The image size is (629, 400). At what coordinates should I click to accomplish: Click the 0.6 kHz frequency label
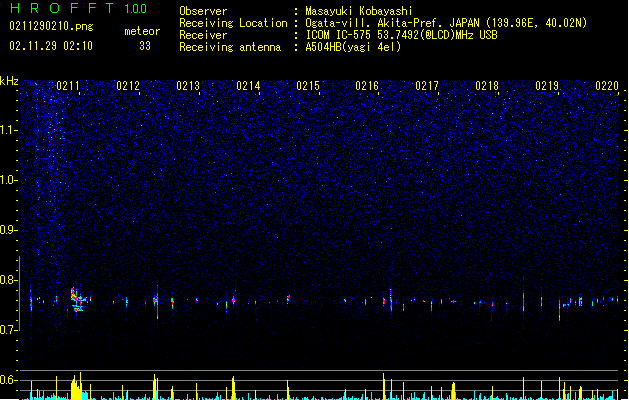pyautogui.click(x=8, y=380)
